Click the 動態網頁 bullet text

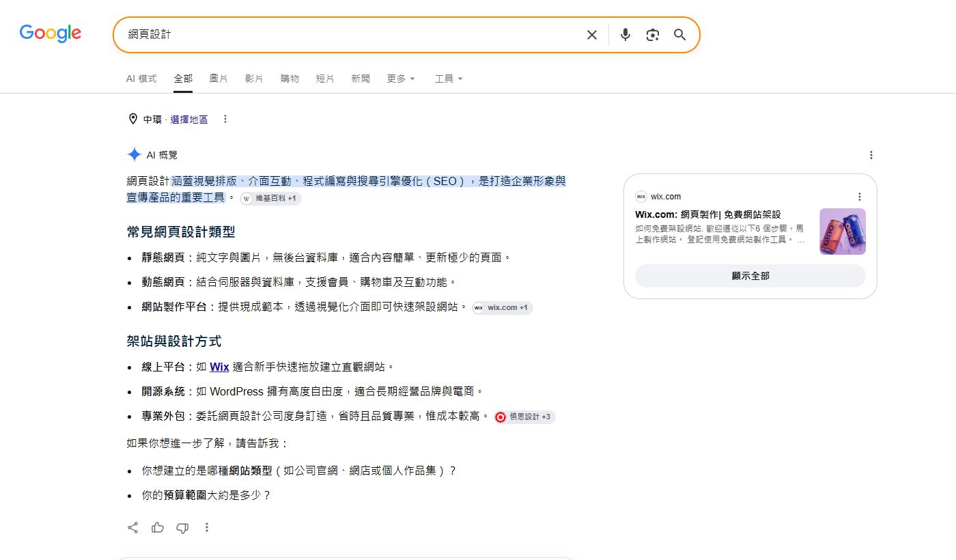pos(298,282)
